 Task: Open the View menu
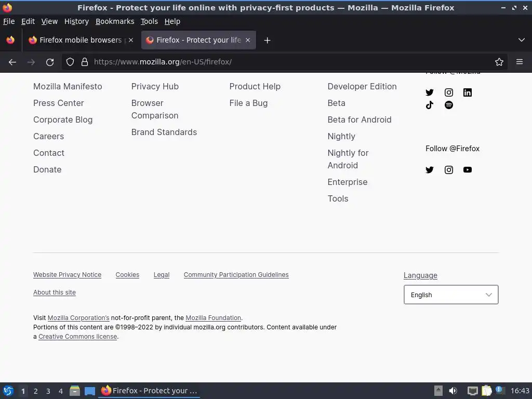tap(49, 21)
